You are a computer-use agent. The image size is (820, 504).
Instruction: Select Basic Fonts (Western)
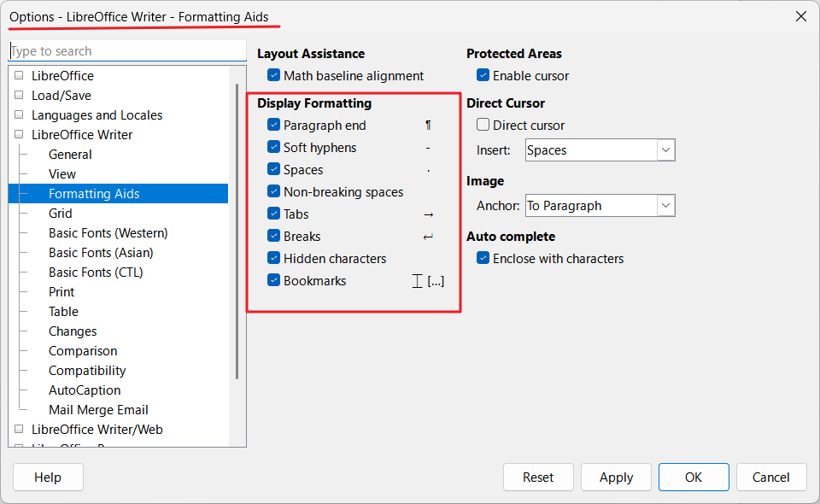click(108, 232)
